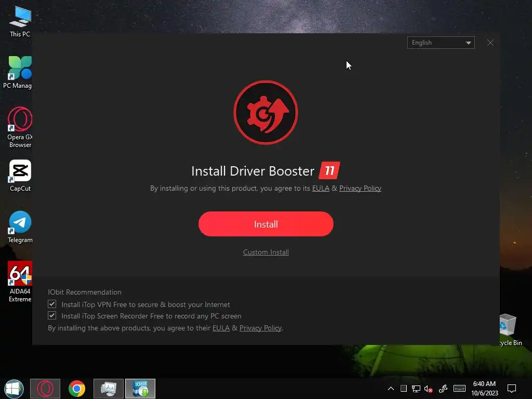Open the EULA link for recommended products
Screen dimensions: 532x399
(221, 328)
